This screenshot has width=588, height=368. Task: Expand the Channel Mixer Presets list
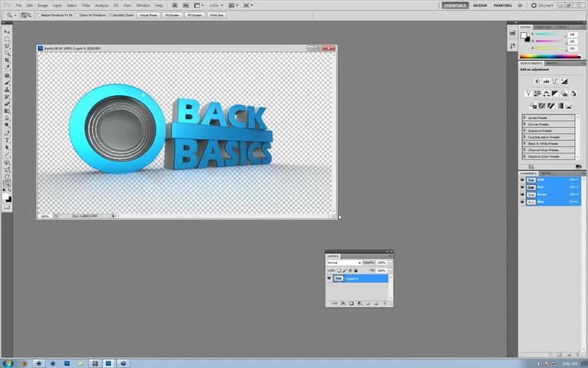(524, 149)
